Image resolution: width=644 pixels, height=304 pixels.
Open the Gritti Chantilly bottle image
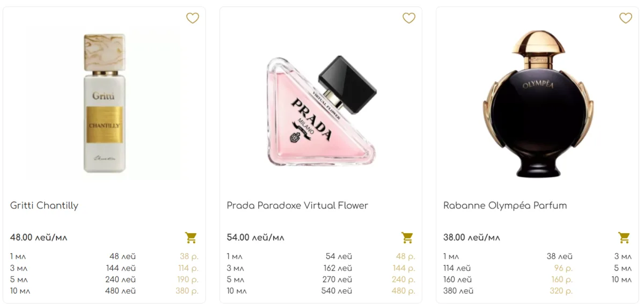click(105, 103)
